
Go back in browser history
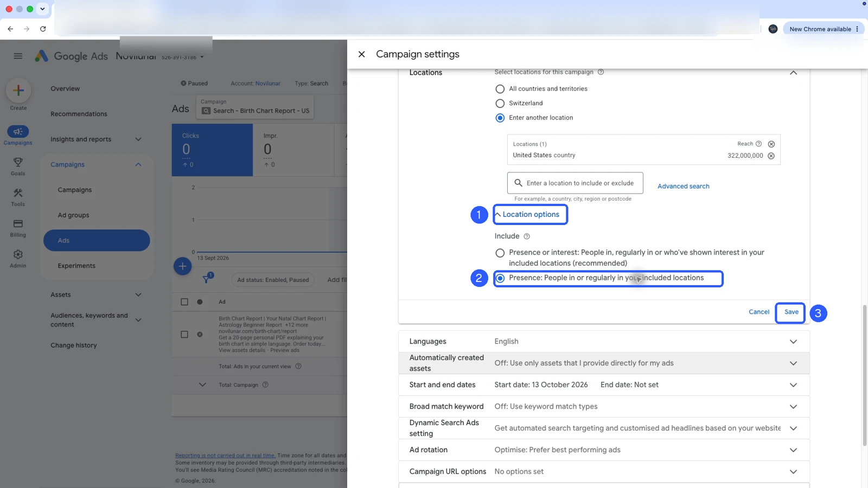[x=10, y=29]
